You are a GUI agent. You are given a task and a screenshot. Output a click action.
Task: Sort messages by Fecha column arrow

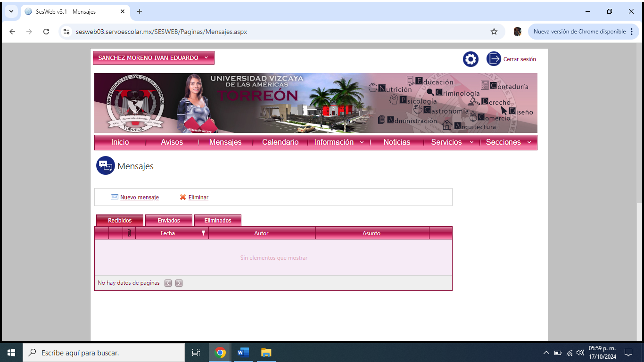point(203,233)
